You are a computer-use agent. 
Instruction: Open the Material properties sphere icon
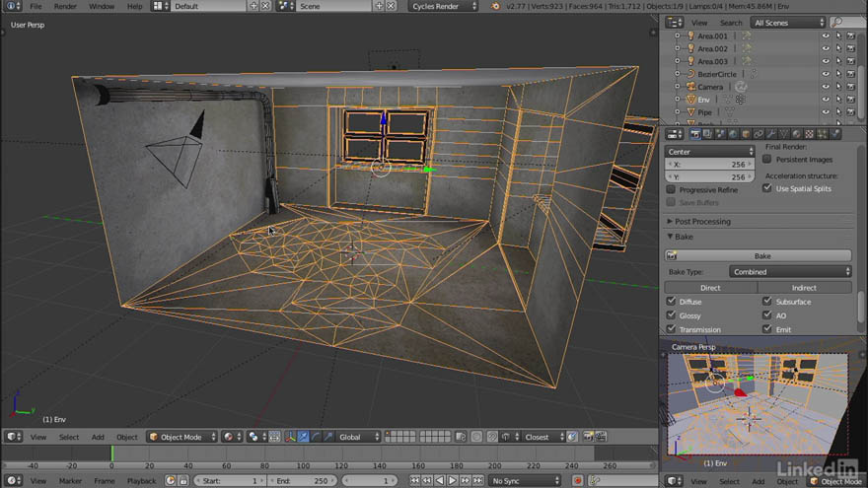(797, 134)
